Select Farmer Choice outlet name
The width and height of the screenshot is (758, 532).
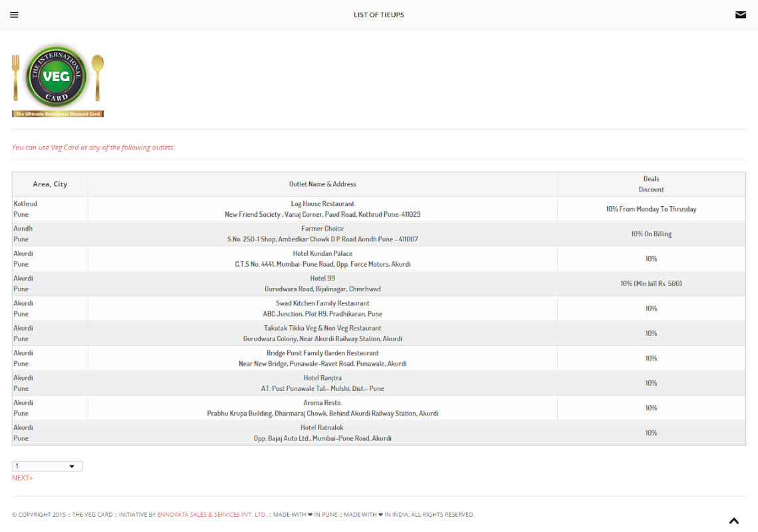point(322,229)
